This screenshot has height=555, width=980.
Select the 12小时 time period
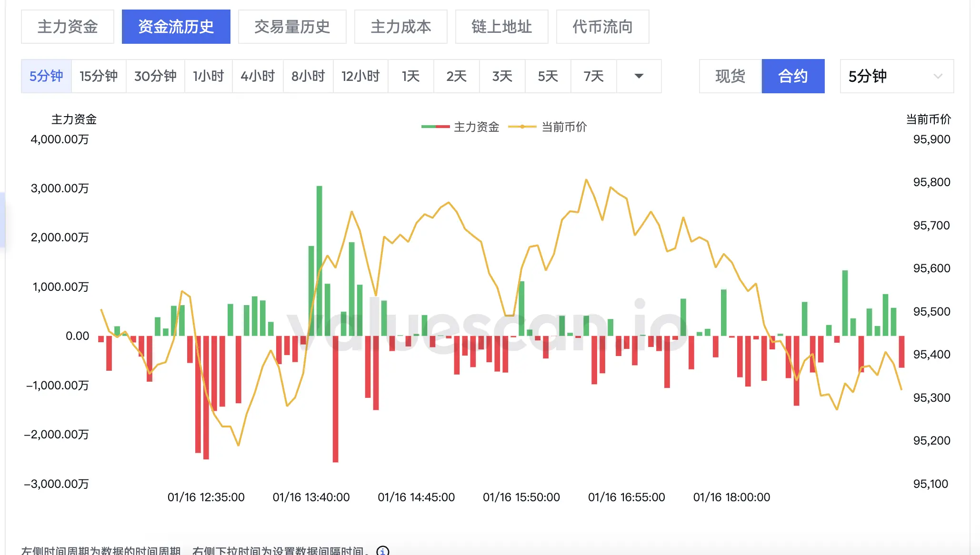360,76
